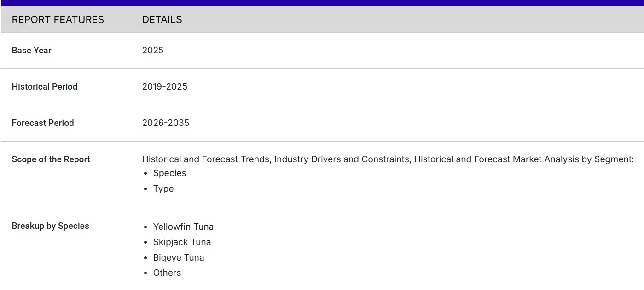Select the Forecast Period row label
This screenshot has width=644, height=290.
42,123
